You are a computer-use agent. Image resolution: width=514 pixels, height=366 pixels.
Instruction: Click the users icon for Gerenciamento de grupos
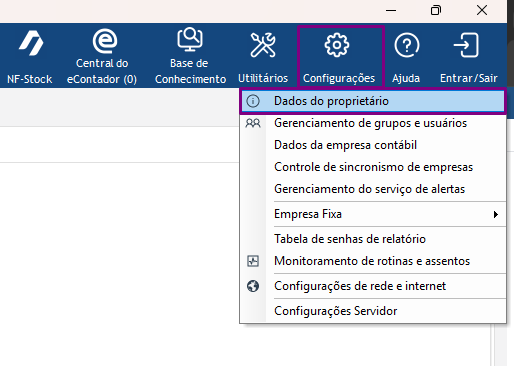point(253,123)
